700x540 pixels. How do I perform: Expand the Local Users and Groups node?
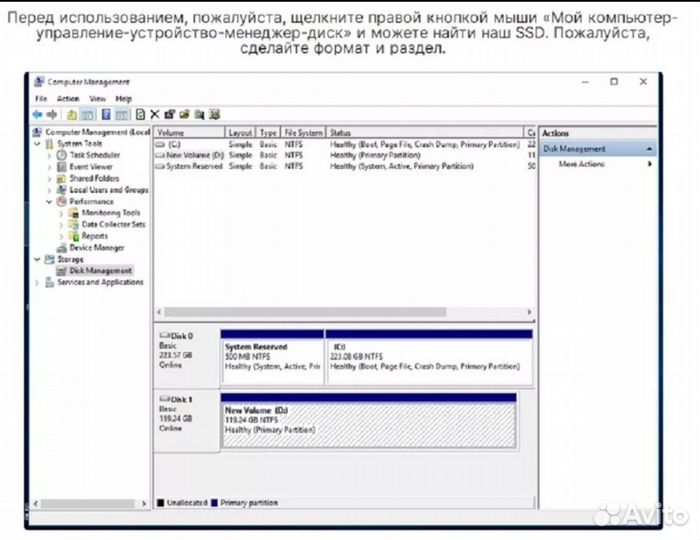point(50,190)
